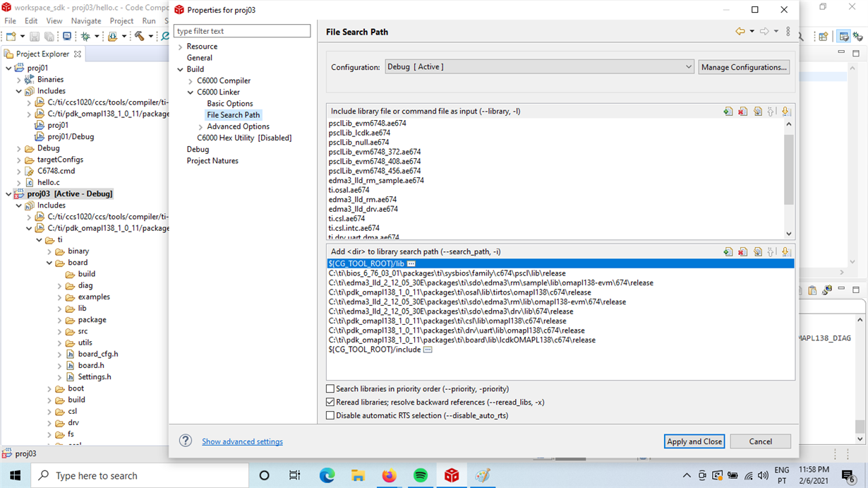Click the Apply and Close button
The height and width of the screenshot is (488, 868).
[694, 441]
